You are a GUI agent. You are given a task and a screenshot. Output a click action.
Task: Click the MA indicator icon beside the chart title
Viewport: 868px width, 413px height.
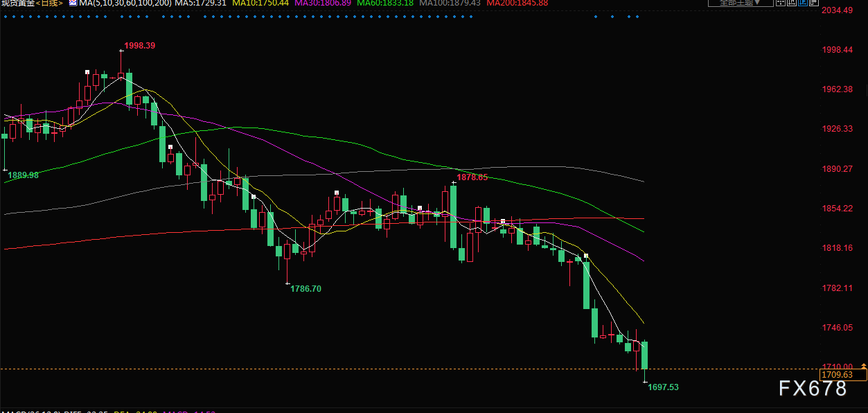(x=73, y=3)
